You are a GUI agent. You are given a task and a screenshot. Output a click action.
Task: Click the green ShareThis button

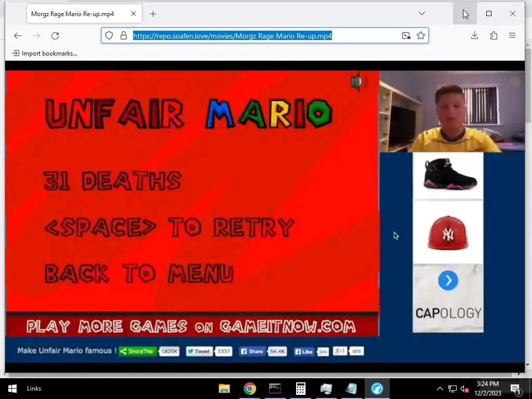[x=137, y=351]
